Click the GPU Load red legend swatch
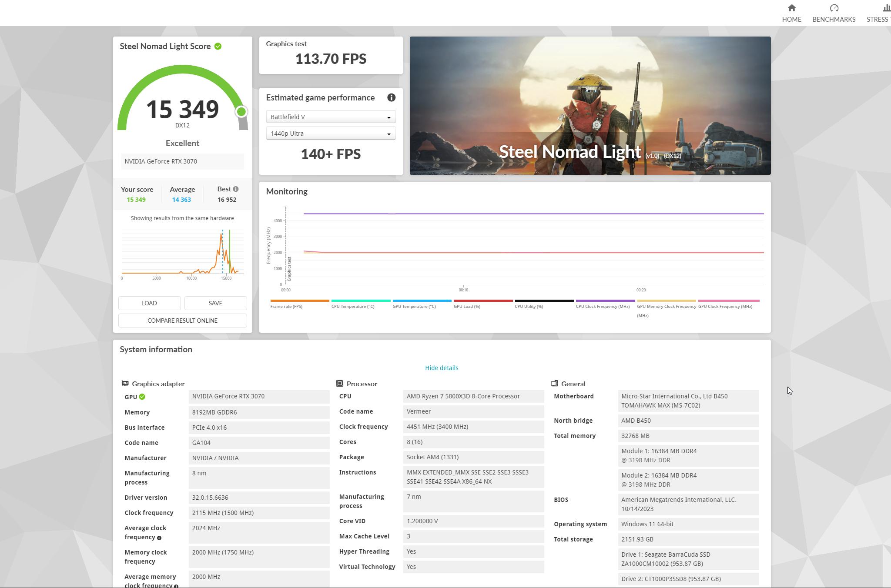Screen dimensions: 891x588 (483, 301)
